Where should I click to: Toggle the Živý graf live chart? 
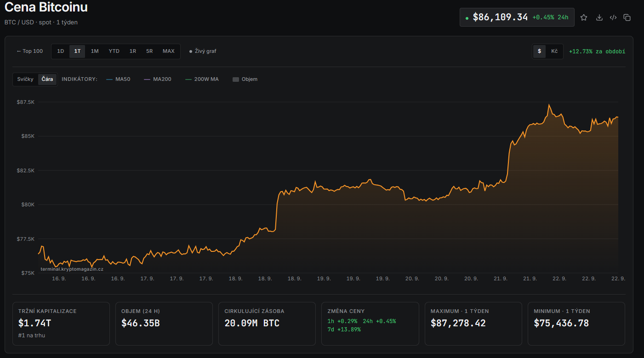point(203,51)
